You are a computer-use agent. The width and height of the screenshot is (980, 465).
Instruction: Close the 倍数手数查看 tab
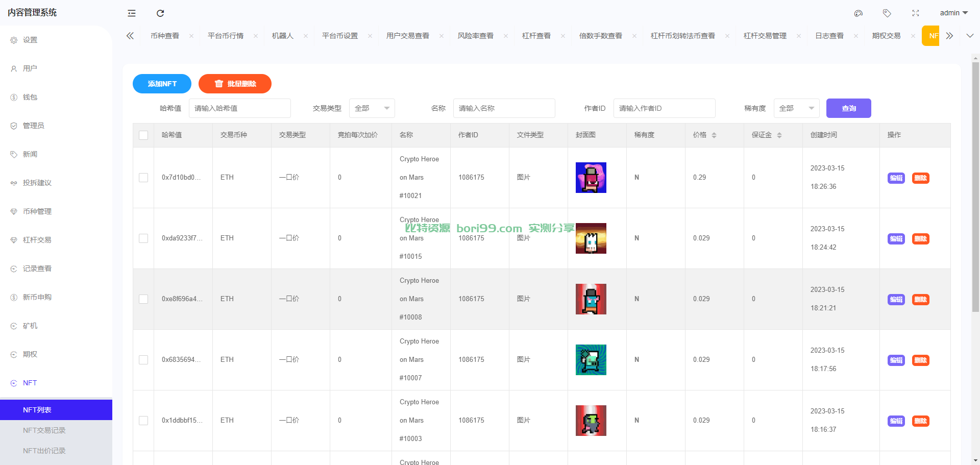point(634,36)
